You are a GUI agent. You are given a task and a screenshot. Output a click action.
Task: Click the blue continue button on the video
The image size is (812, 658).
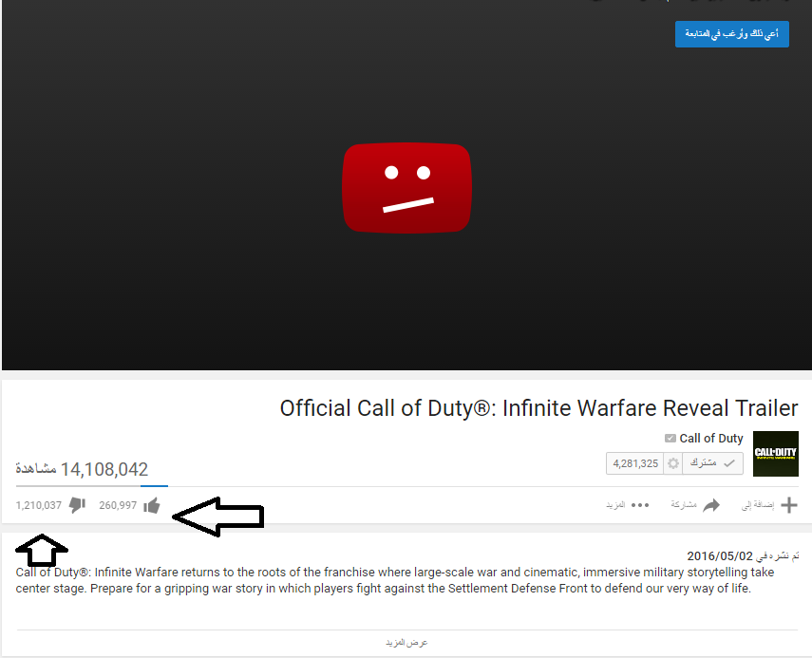[731, 34]
